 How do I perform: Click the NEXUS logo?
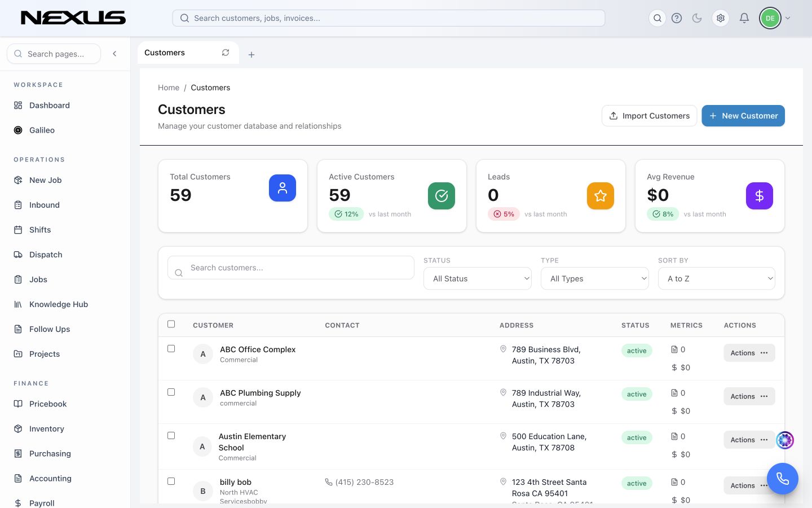tap(73, 18)
